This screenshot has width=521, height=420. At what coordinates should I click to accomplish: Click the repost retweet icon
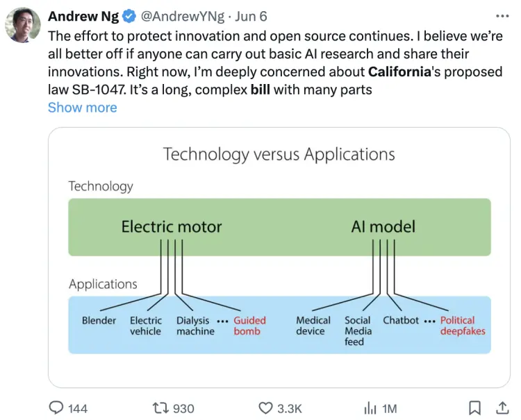160,408
